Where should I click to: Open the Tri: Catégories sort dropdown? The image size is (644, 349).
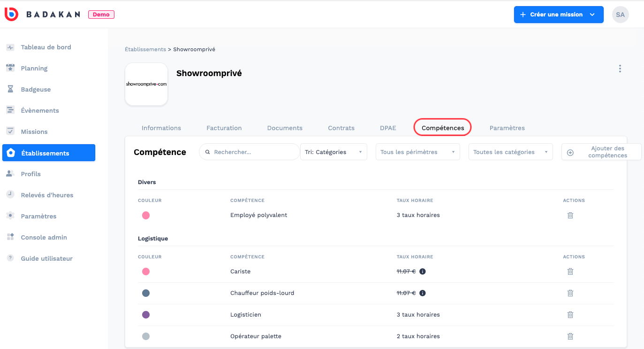(x=333, y=152)
